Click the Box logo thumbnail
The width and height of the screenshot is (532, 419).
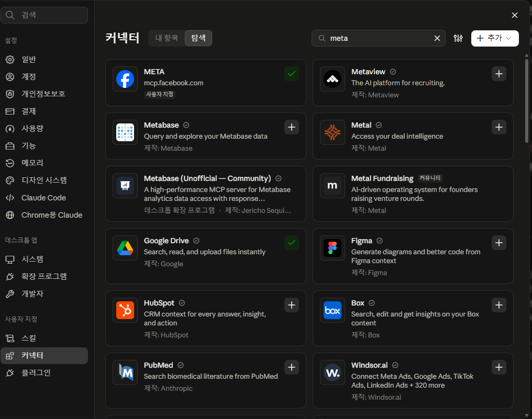click(332, 310)
